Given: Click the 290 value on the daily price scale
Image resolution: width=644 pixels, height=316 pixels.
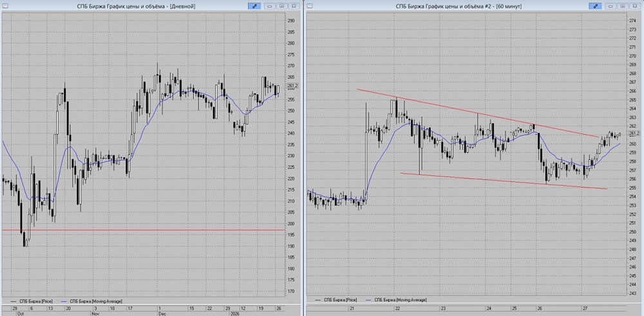Looking at the screenshot, I should point(291,21).
